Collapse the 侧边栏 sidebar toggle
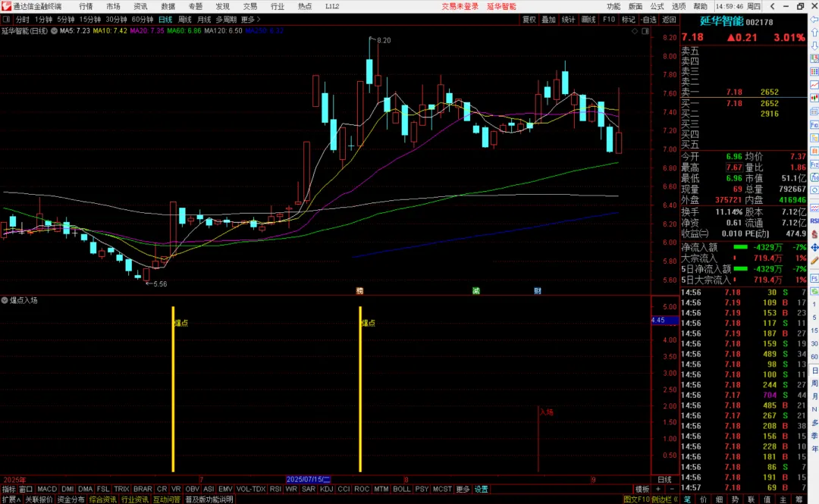Screen dimensions: 819x504 click(x=666, y=499)
